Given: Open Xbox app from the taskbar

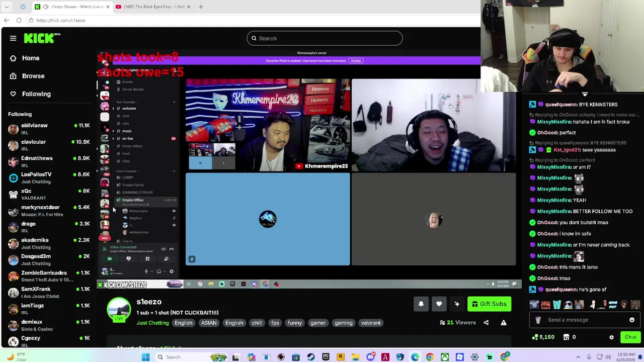Looking at the screenshot, I should tap(445, 357).
